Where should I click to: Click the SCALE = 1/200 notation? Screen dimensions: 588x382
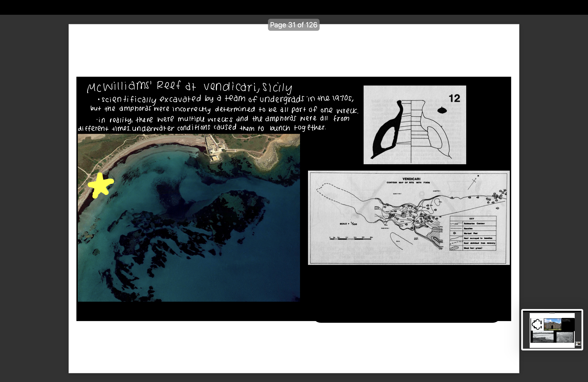pos(348,224)
